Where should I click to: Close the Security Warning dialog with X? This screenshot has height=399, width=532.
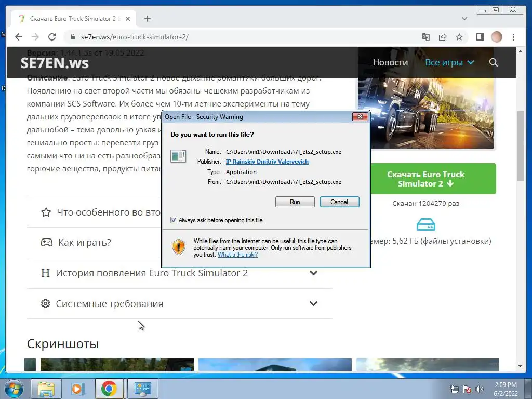point(360,117)
